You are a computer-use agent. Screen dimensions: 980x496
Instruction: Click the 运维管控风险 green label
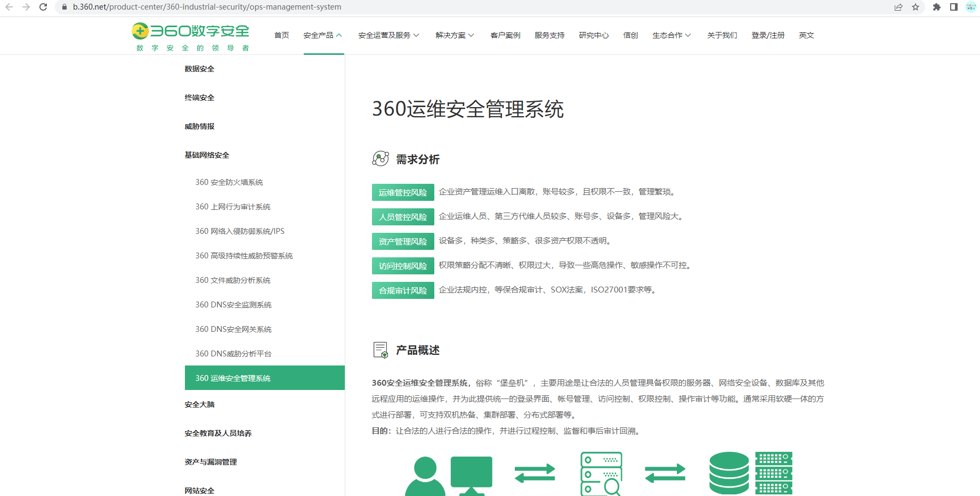403,192
